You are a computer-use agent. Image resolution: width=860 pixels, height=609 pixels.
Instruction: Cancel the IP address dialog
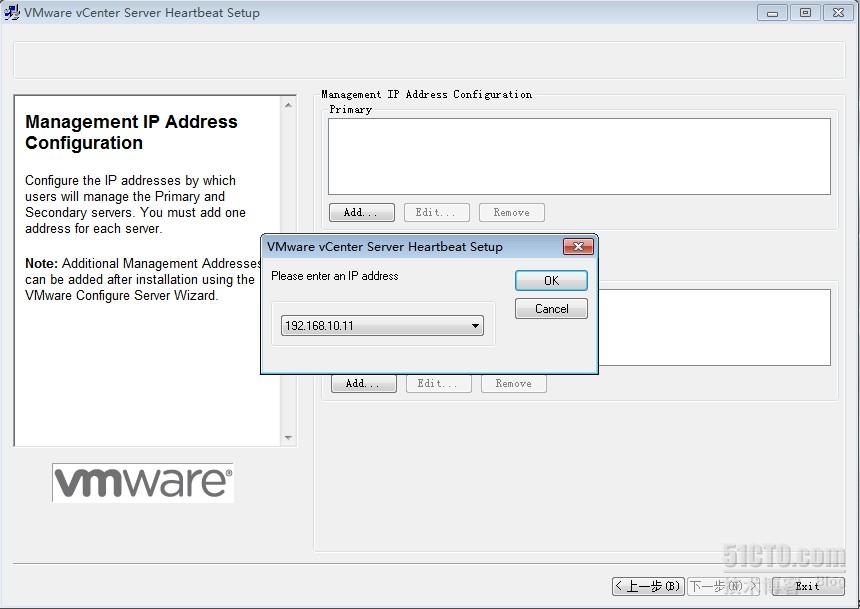click(551, 308)
